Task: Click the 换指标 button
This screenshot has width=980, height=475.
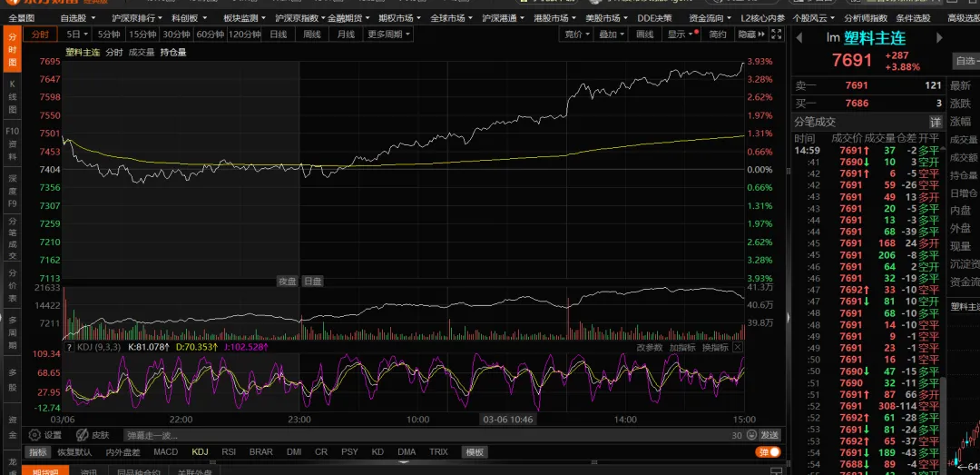Action: coord(715,347)
